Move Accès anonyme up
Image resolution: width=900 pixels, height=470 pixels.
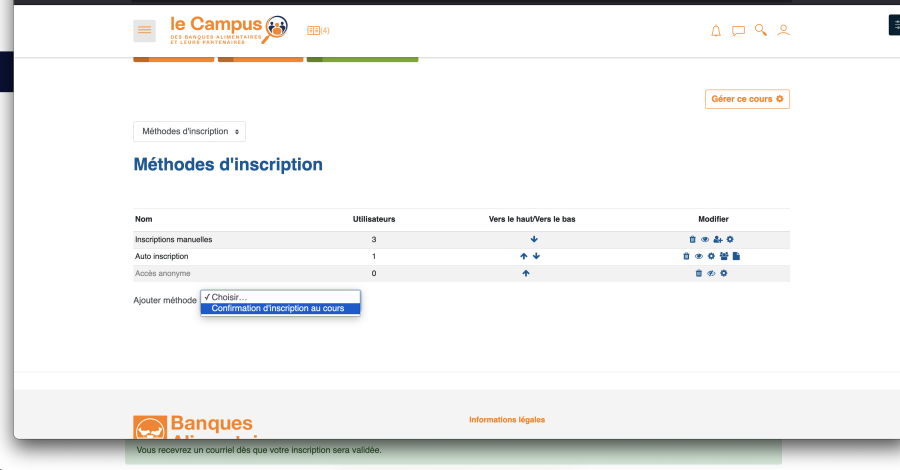point(526,274)
